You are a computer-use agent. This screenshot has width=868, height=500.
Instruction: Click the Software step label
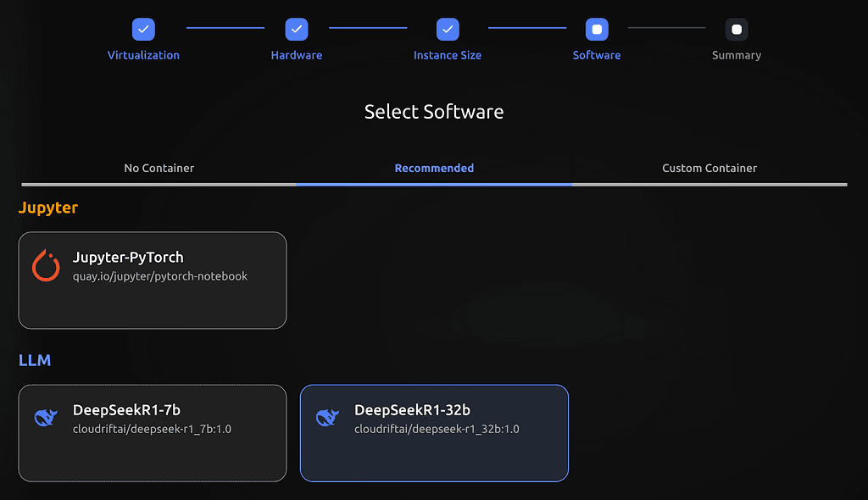[597, 55]
